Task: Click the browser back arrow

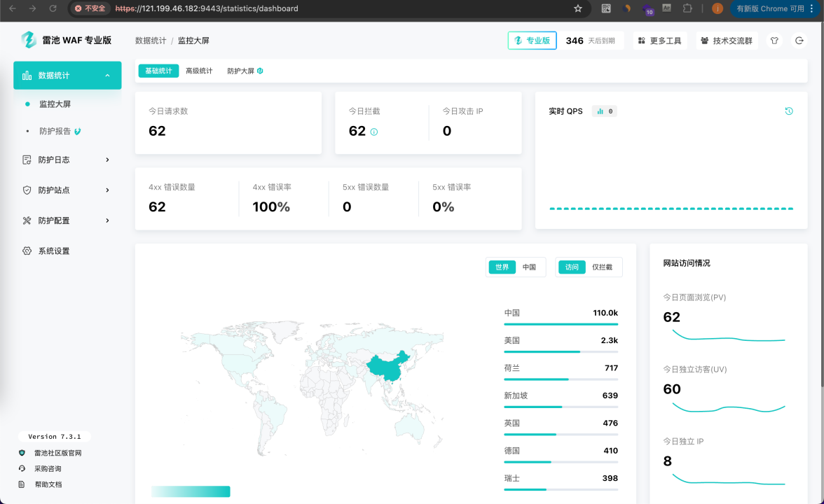Action: click(13, 8)
